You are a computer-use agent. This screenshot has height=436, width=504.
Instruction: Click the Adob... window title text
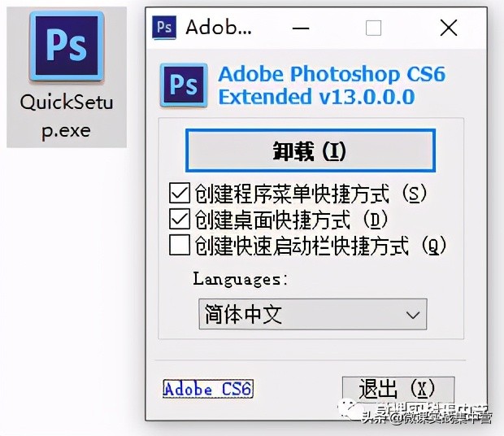[218, 28]
